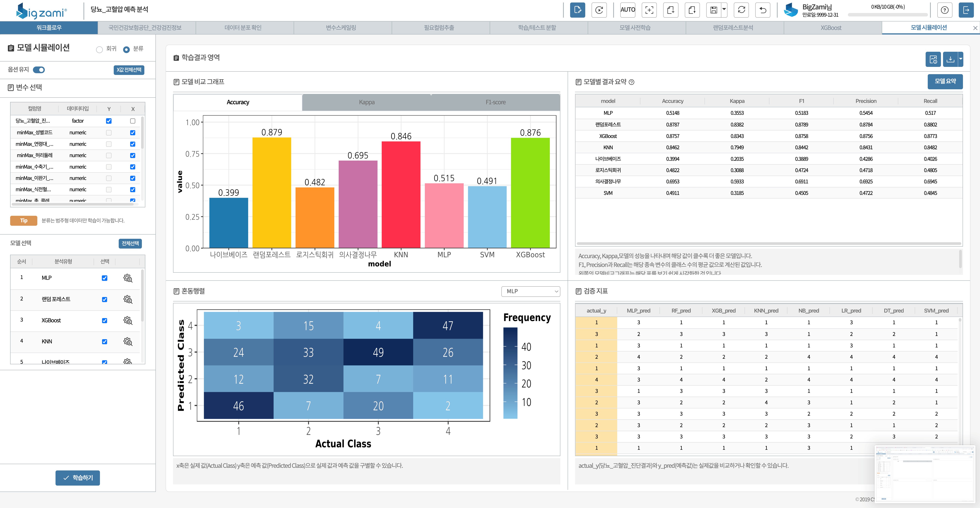Click the upload document icon
980x508 pixels.
(692, 10)
